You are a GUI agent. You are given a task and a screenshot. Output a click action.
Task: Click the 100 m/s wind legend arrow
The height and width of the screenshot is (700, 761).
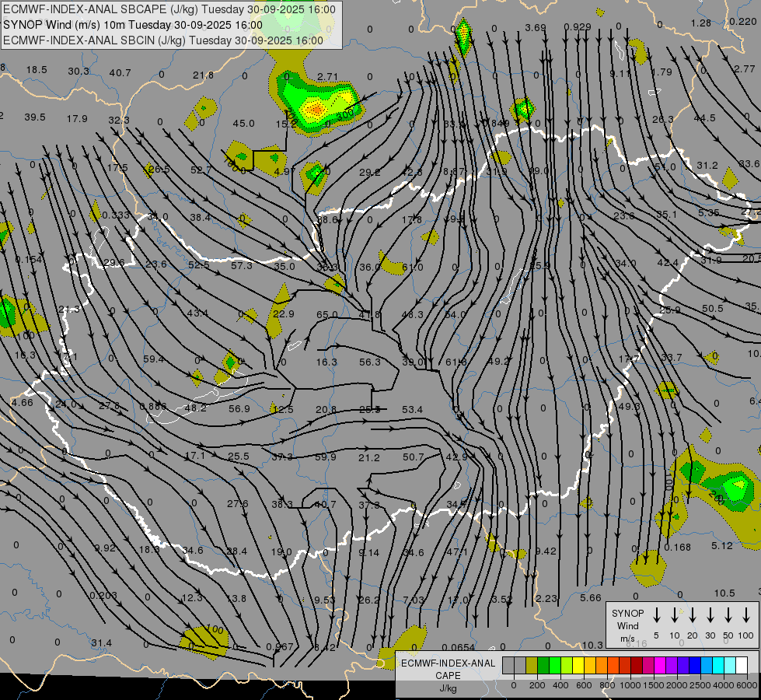746,614
